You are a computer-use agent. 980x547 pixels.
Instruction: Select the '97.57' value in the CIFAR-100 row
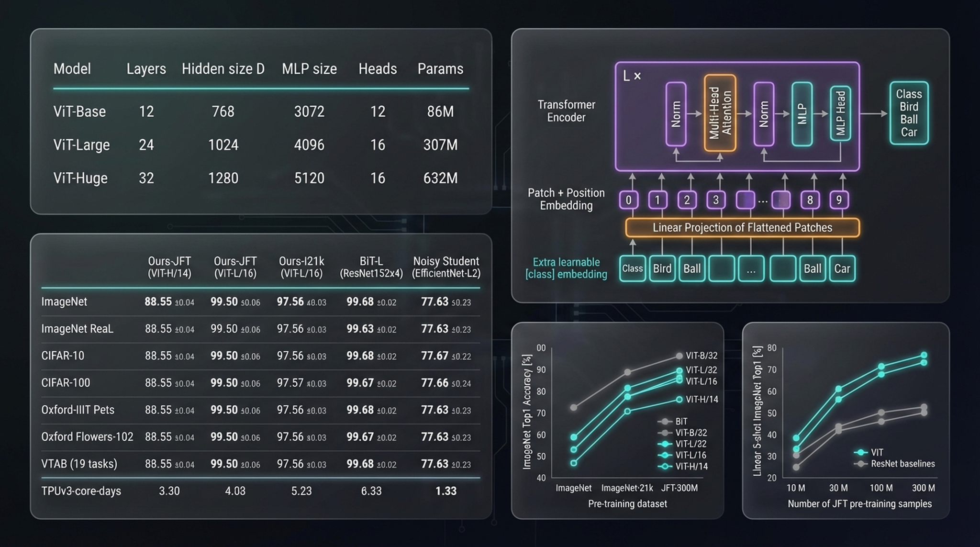click(290, 383)
